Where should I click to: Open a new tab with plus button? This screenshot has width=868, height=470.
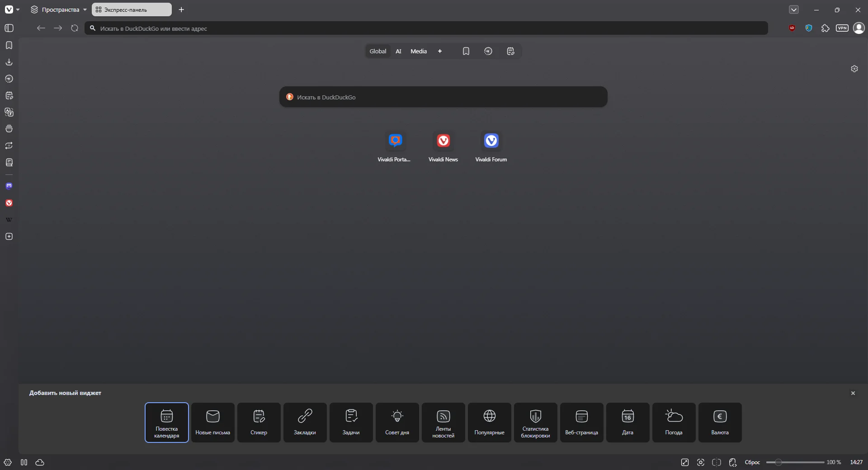181,9
